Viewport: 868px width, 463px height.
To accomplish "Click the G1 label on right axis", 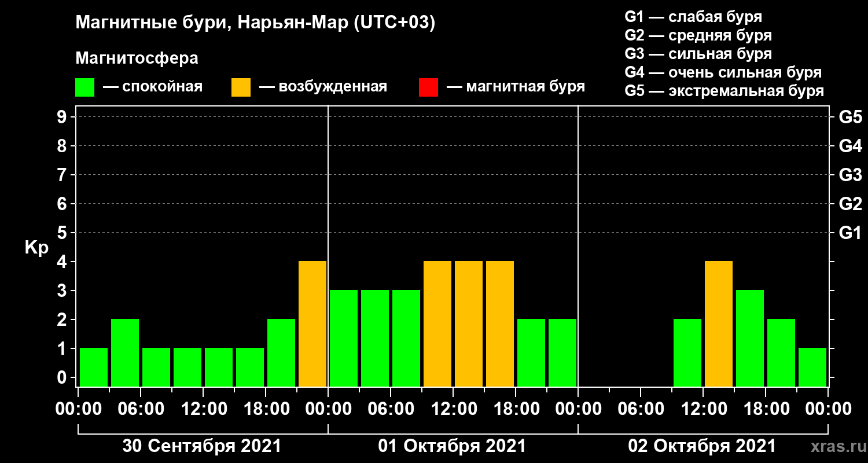I will tap(850, 233).
